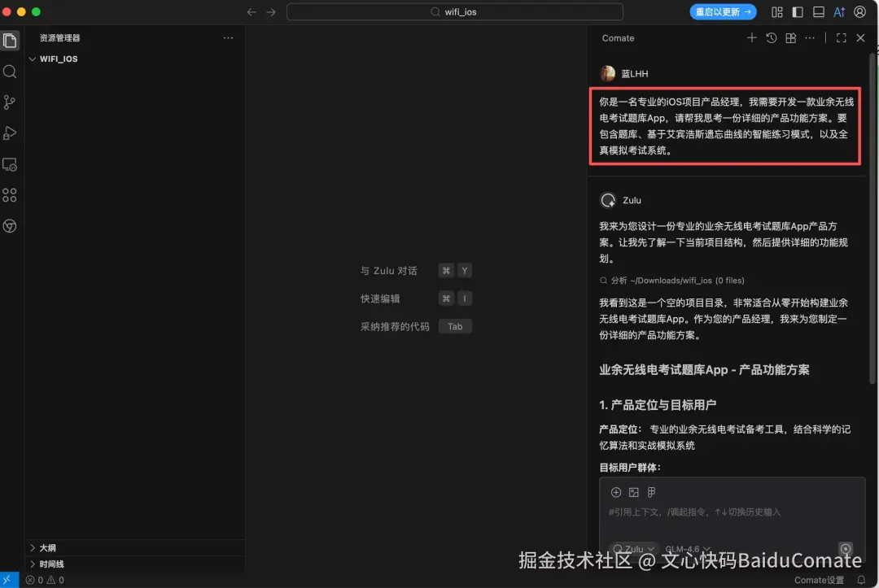This screenshot has width=879, height=588.
Task: Click the 1. 产品定位与目标用户 heading
Action: point(658,405)
